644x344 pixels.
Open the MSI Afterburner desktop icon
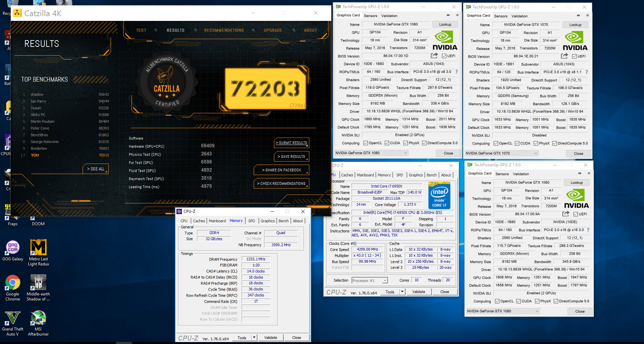pos(38,323)
